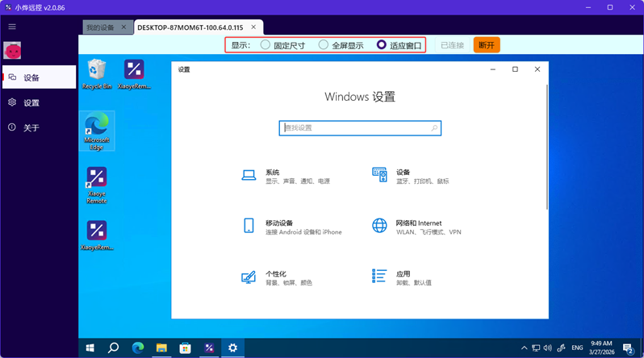Click the 查找设置 search box
Viewport: 644px width, 358px height.
tap(360, 127)
